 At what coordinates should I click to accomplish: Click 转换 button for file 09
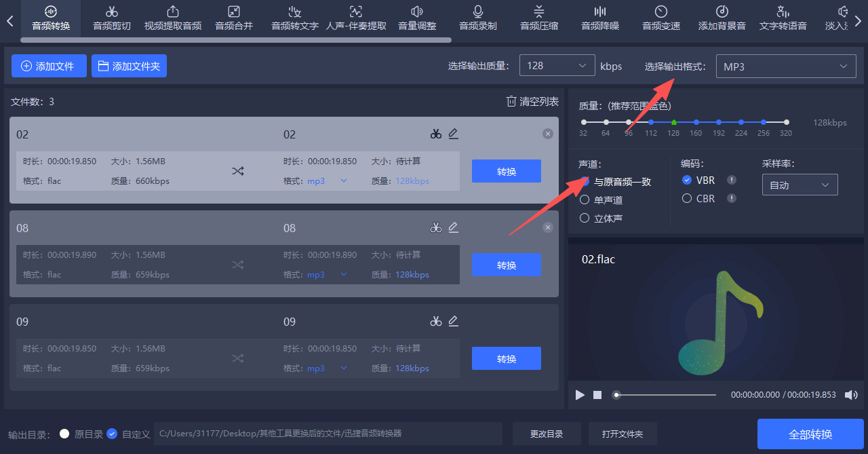(x=507, y=358)
